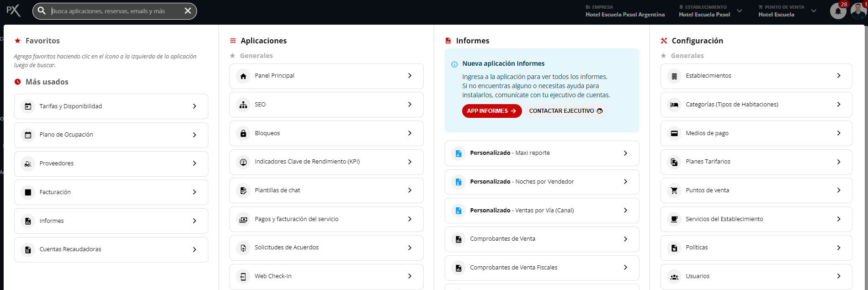Open the Personalizado Maxi reporte report
The height and width of the screenshot is (290, 868).
pyautogui.click(x=542, y=153)
